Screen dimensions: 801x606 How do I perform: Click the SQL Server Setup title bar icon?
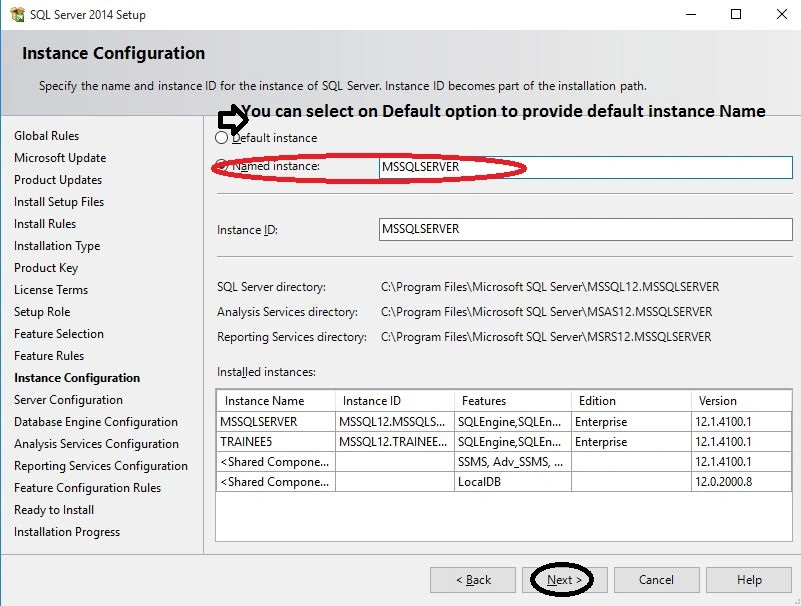coord(17,14)
